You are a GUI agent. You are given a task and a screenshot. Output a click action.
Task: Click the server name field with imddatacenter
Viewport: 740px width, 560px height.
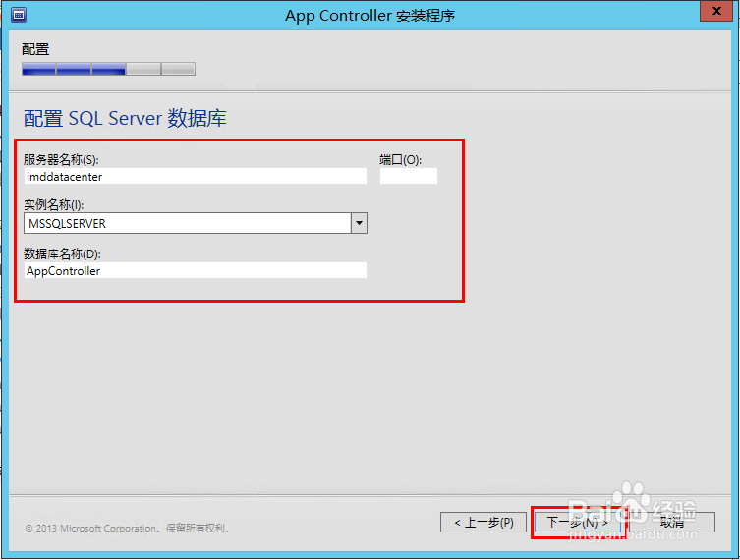pos(196,177)
